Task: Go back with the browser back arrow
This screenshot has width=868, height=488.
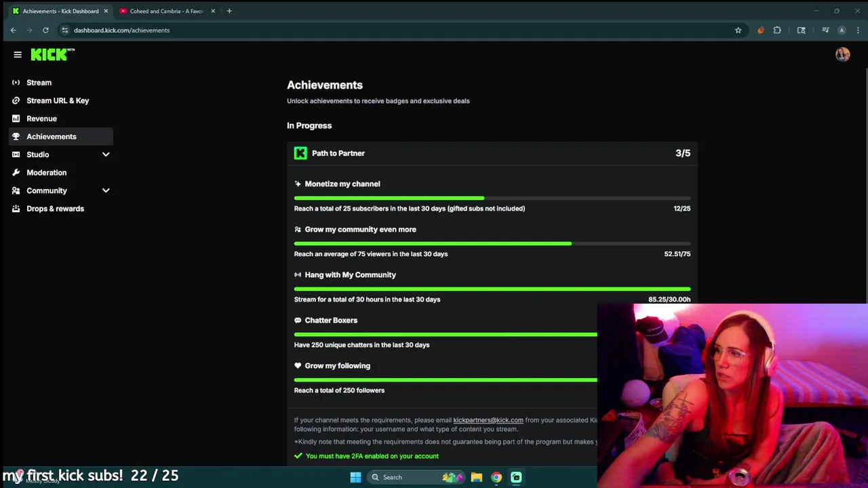Action: click(x=13, y=30)
